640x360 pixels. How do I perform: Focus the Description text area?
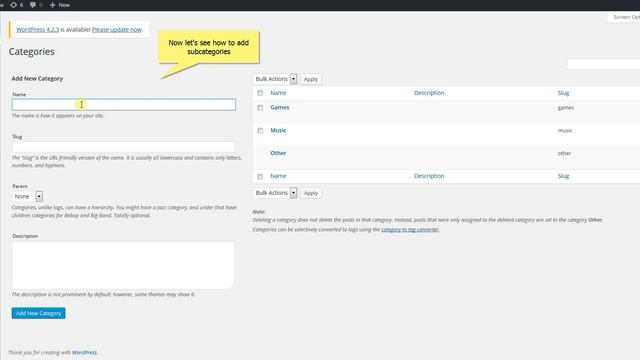point(123,265)
